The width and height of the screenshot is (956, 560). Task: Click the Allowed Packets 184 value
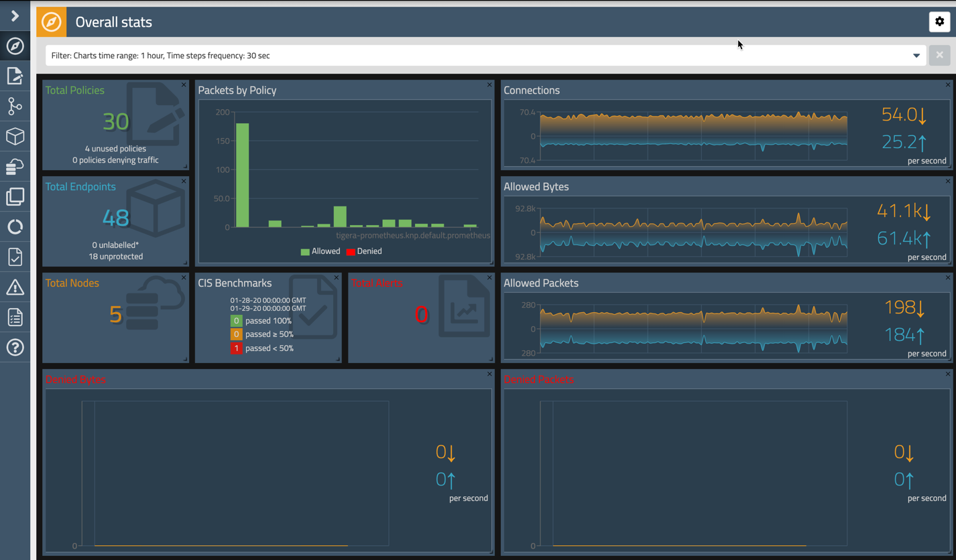[x=904, y=335]
